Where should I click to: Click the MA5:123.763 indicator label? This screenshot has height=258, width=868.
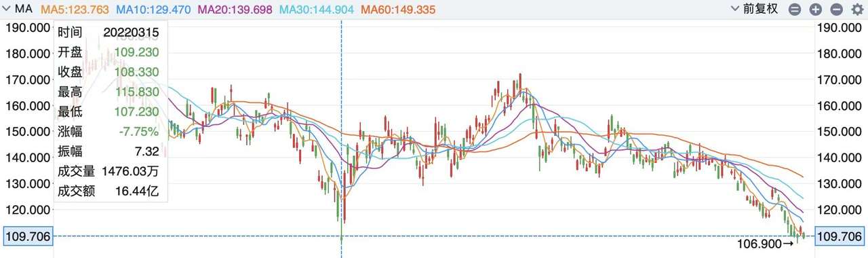tap(75, 10)
